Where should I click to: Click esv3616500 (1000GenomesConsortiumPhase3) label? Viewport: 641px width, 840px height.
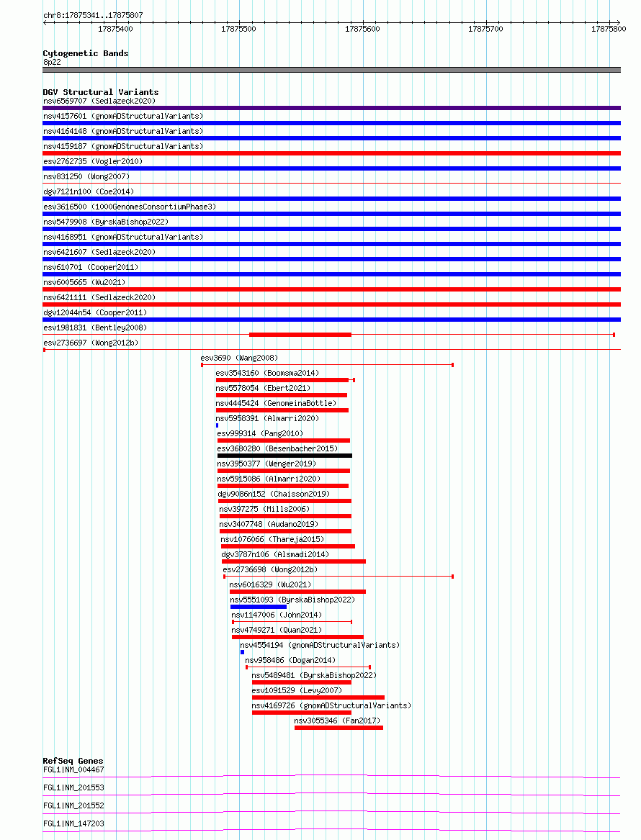pyautogui.click(x=130, y=207)
